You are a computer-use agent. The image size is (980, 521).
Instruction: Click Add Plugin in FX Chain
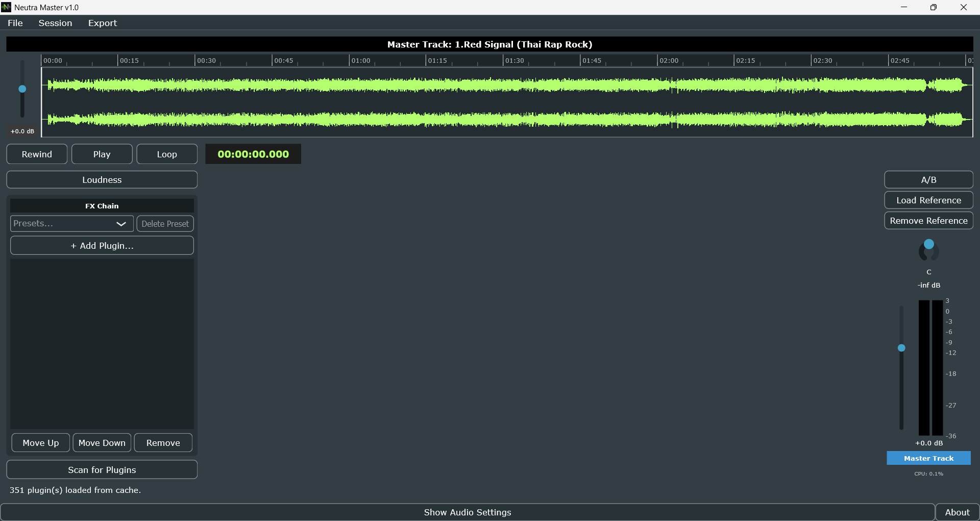coord(102,246)
